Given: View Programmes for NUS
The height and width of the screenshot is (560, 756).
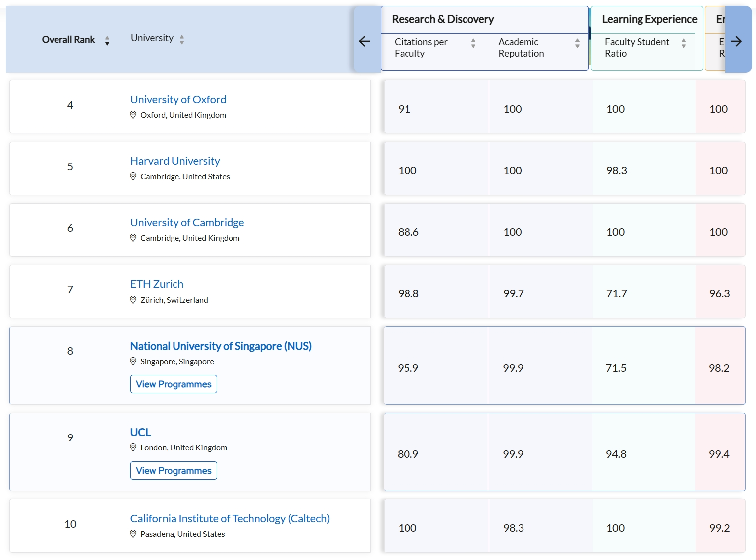Looking at the screenshot, I should point(174,384).
